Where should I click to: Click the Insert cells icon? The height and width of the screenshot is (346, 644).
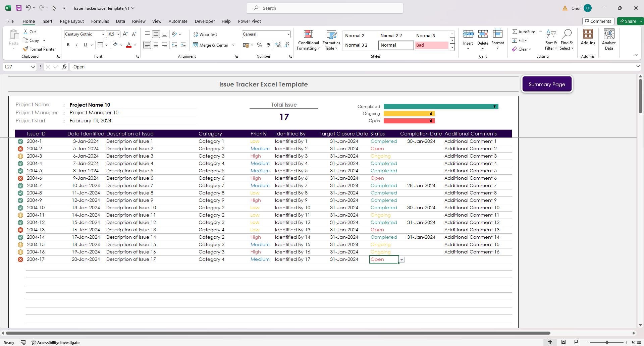[x=468, y=34]
